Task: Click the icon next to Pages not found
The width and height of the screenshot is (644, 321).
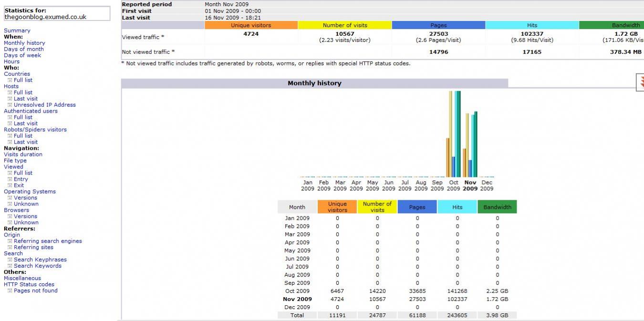Action: tap(10, 291)
